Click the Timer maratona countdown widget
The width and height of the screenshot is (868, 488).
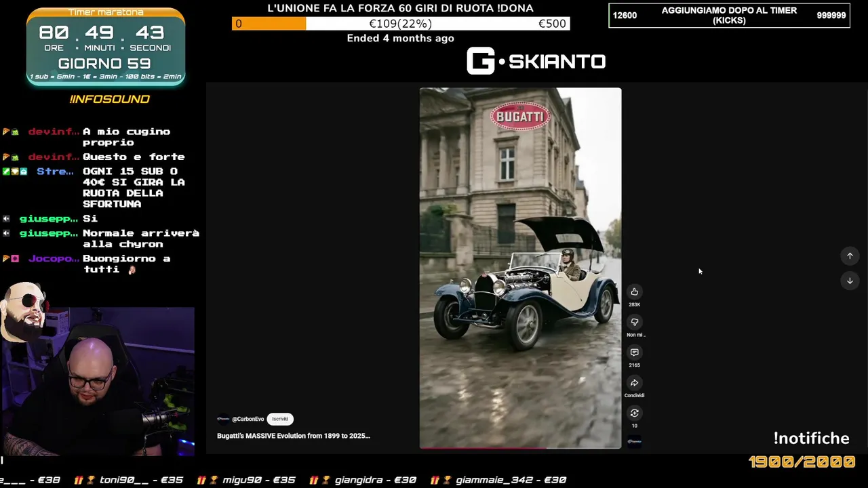106,45
